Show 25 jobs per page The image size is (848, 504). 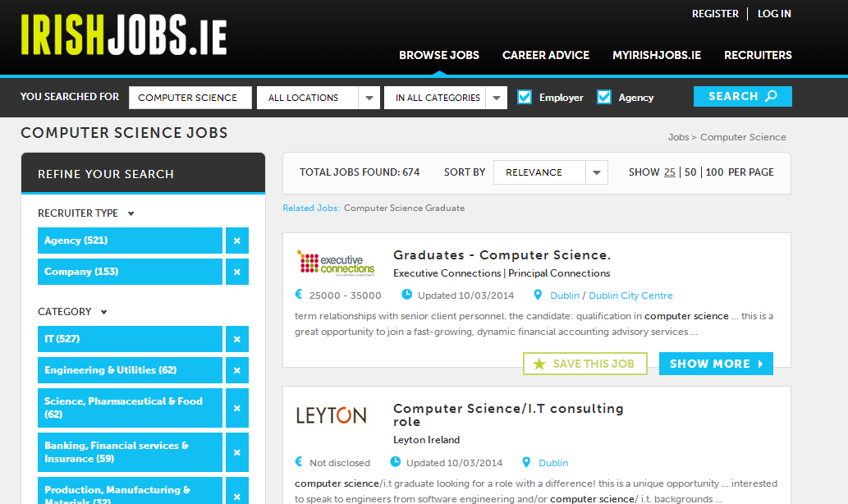tap(670, 172)
